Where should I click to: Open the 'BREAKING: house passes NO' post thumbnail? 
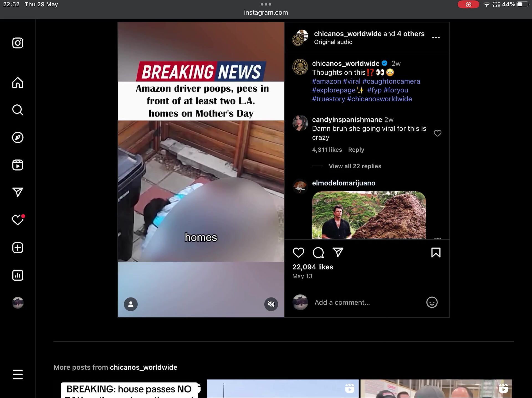(129, 389)
